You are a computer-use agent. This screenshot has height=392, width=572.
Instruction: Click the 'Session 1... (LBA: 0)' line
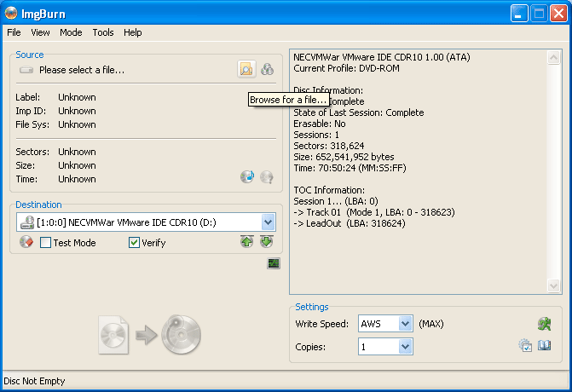(336, 201)
